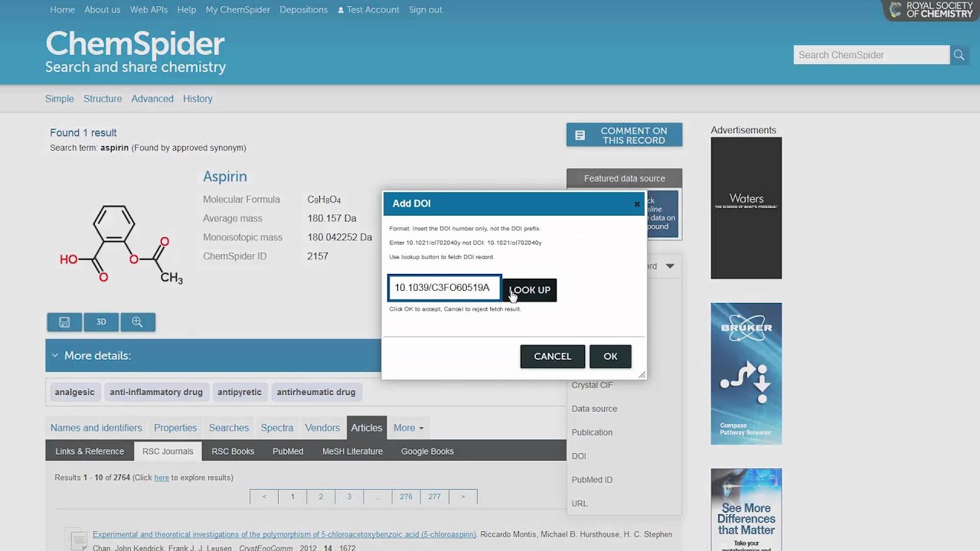This screenshot has height=551, width=980.
Task: Click the ChemSpider logo heading
Action: 135,44
